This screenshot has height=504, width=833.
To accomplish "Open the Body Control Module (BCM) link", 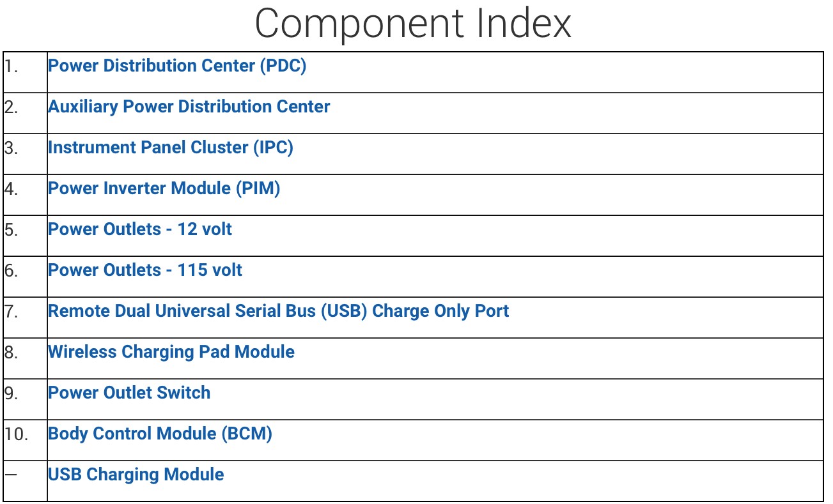I will click(160, 434).
